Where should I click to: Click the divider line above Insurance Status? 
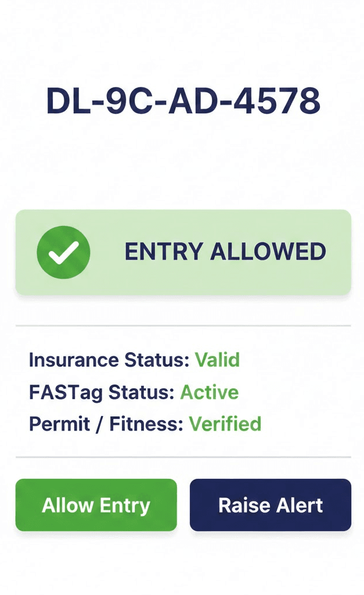point(183,326)
